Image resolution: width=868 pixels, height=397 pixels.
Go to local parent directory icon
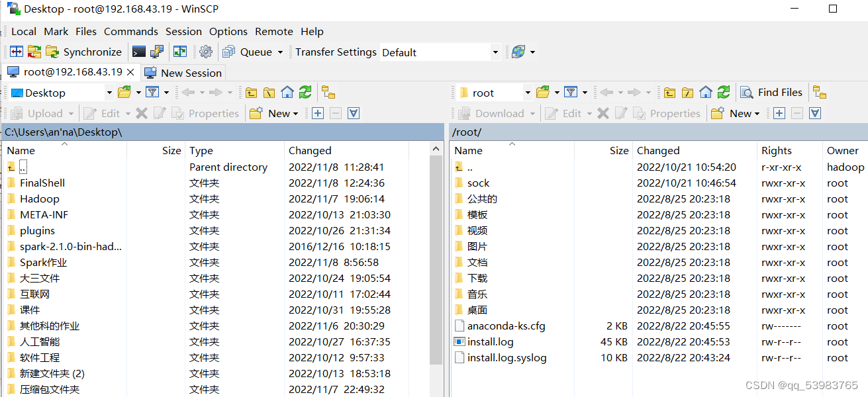click(x=251, y=92)
